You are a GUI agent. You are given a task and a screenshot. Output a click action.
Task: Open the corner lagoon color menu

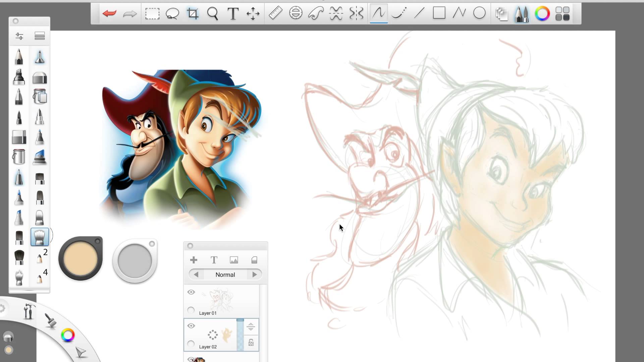[x=68, y=335]
